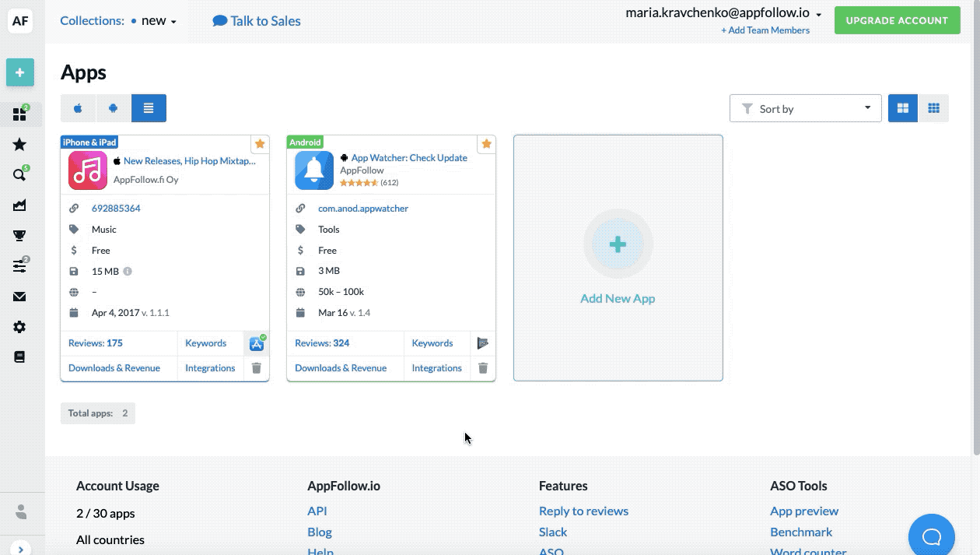Viewport: 980px width, 555px height.
Task: Open Downloads & Revenue for New Releases
Action: pos(114,368)
